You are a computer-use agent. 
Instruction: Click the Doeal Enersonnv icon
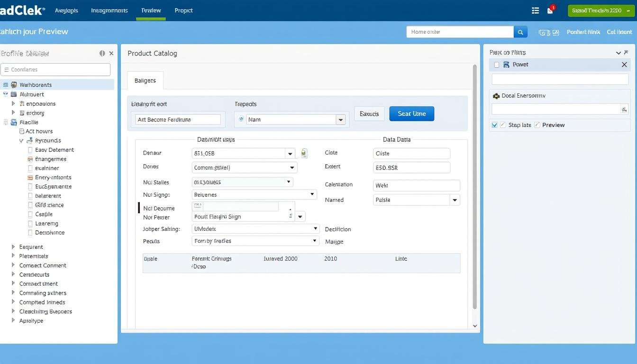pyautogui.click(x=496, y=96)
